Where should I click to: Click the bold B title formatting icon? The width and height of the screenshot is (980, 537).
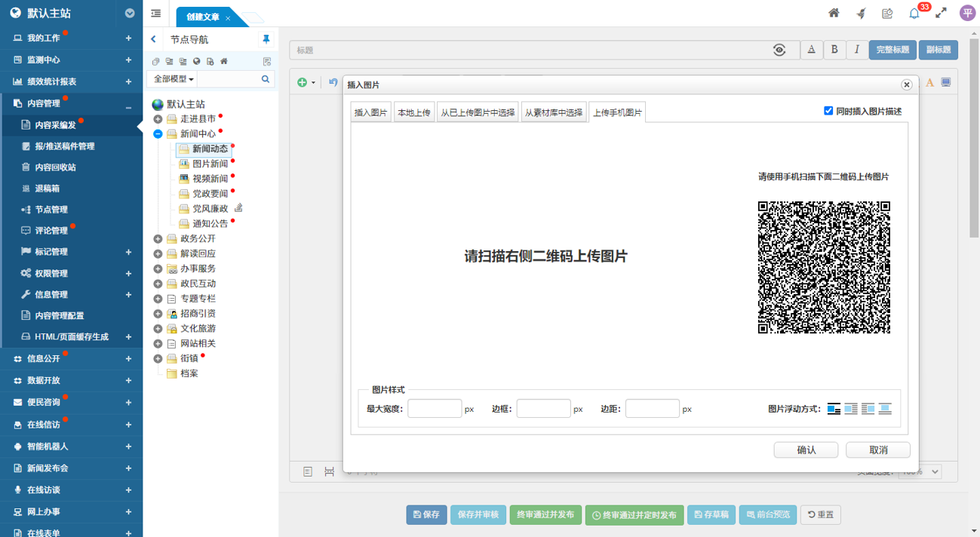[834, 50]
